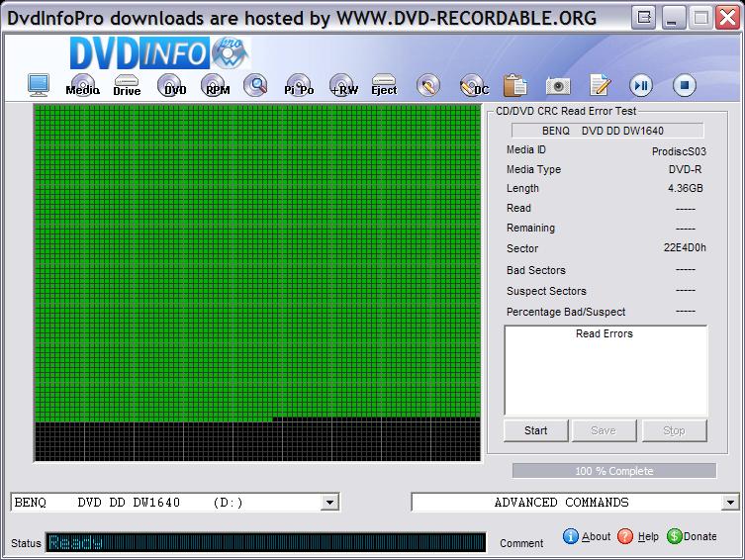Open the Pi Po error scan
The height and width of the screenshot is (560, 745).
point(299,85)
